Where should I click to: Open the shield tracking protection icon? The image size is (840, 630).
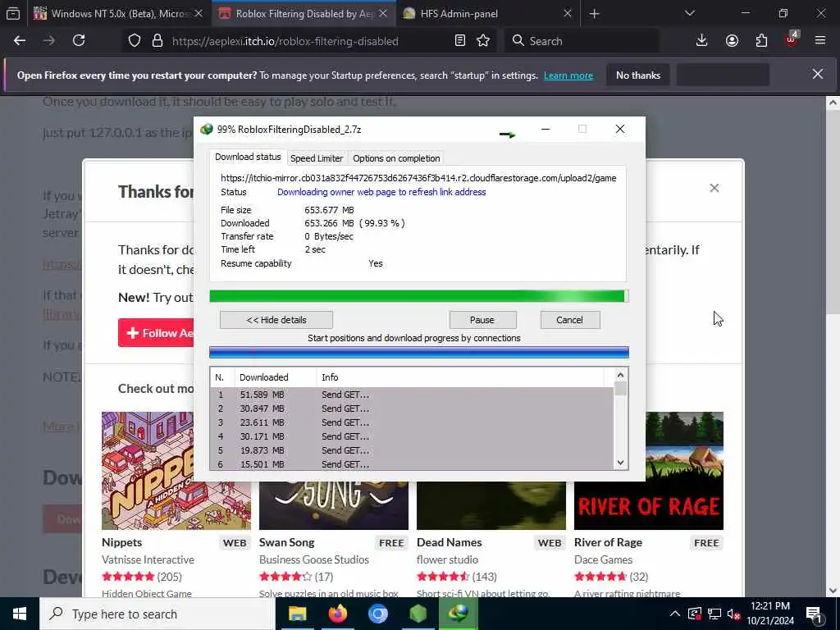(x=135, y=41)
